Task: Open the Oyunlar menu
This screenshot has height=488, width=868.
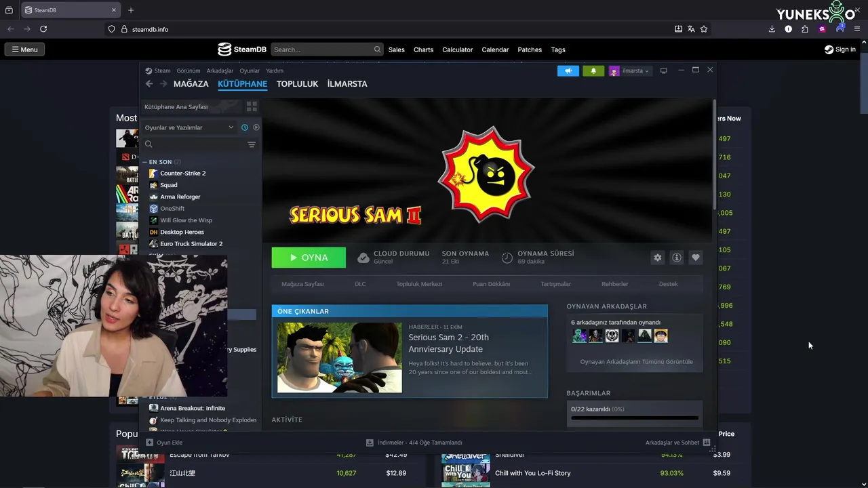Action: 250,70
